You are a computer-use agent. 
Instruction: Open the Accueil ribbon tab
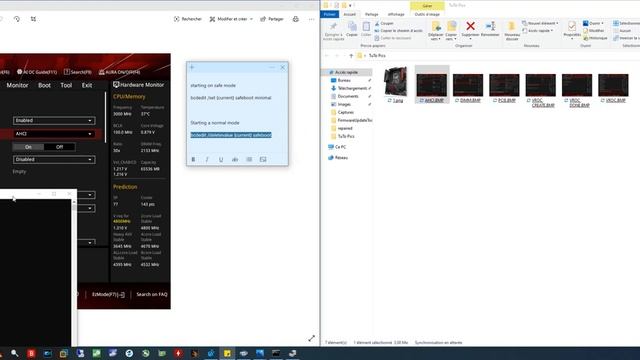349,14
